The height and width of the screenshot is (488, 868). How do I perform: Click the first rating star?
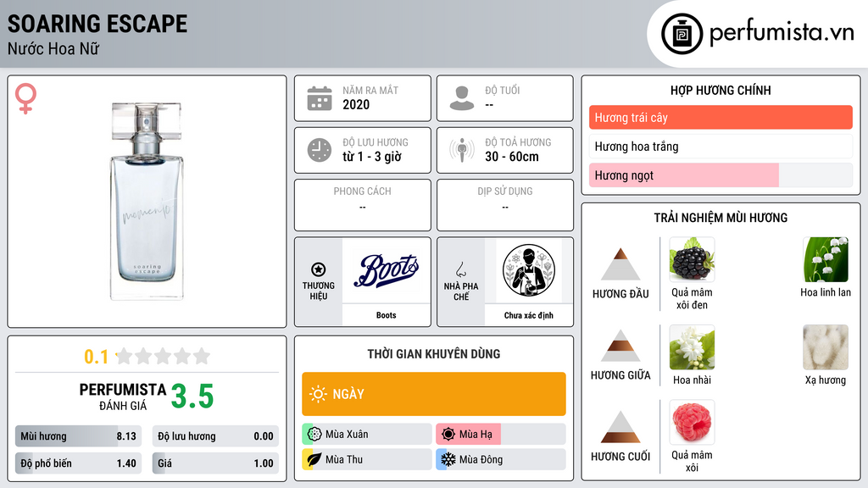click(125, 356)
